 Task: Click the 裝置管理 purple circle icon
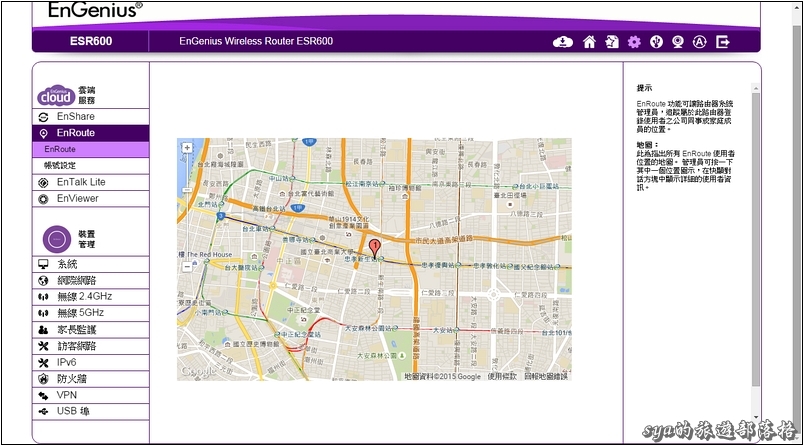57,239
